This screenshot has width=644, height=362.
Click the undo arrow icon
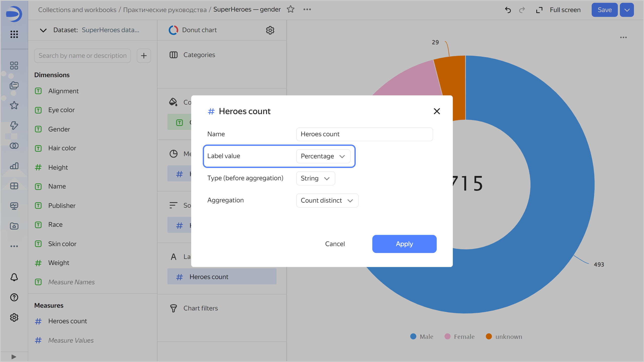click(x=508, y=10)
